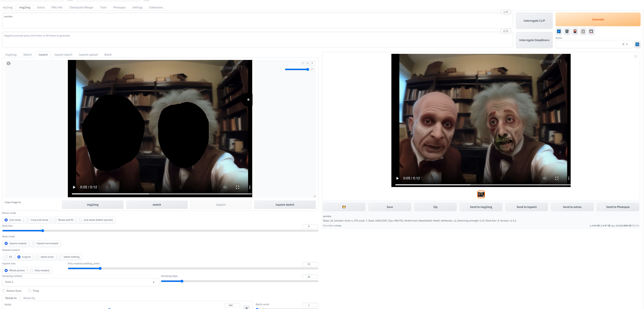This screenshot has width=644, height=309.
Task: Click the floppy disk save style icon
Action: [591, 31]
